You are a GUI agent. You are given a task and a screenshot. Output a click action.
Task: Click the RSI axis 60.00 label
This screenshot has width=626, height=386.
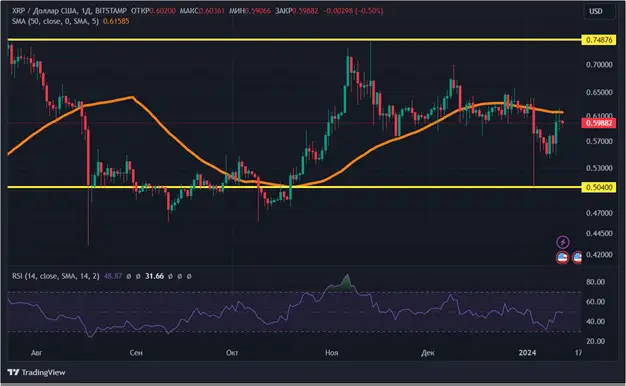(x=595, y=302)
